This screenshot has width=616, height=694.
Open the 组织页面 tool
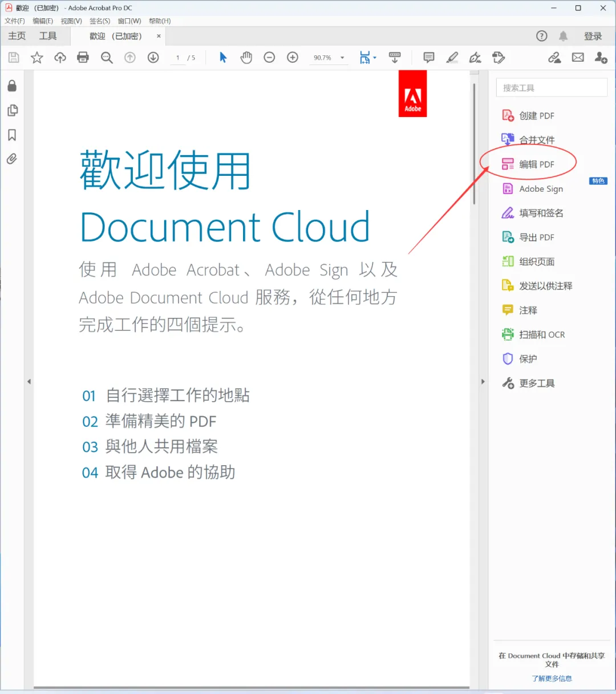(528, 261)
